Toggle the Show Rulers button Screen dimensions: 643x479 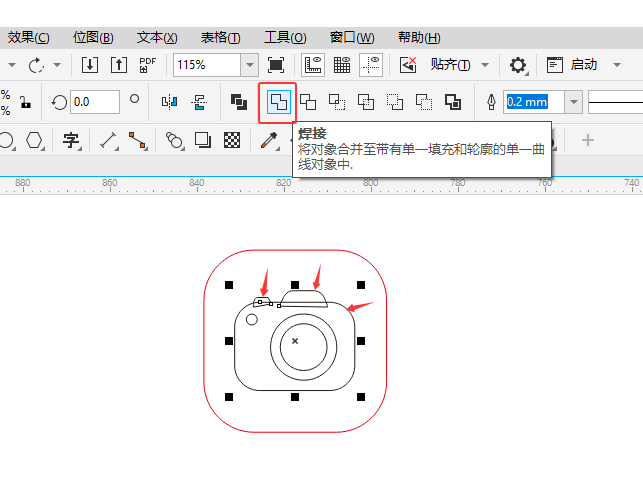(313, 65)
